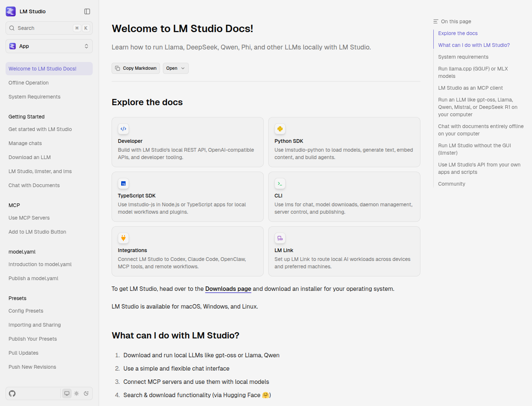Viewport: 532px width, 406px height.
Task: Click the Presets section heading
Action: [17, 298]
